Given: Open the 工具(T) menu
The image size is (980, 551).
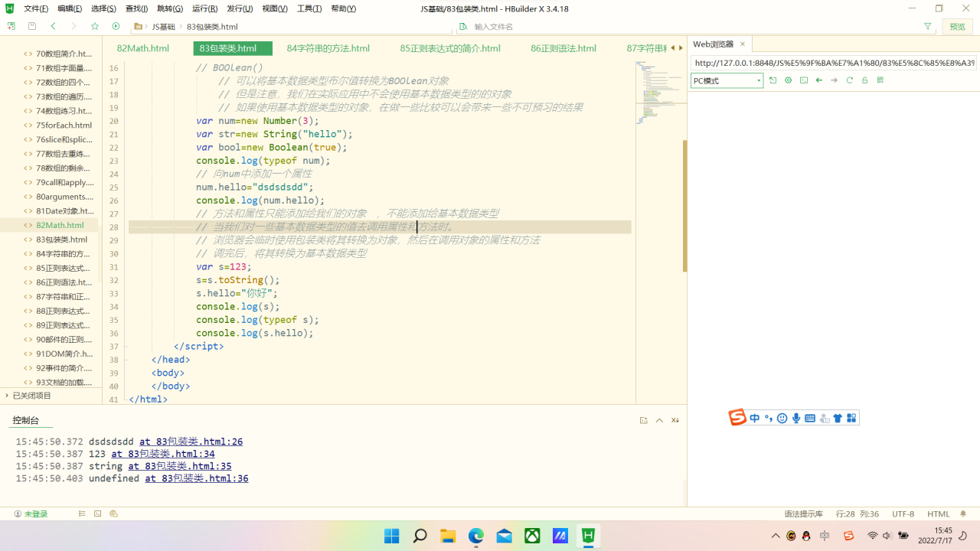Looking at the screenshot, I should coord(309,8).
